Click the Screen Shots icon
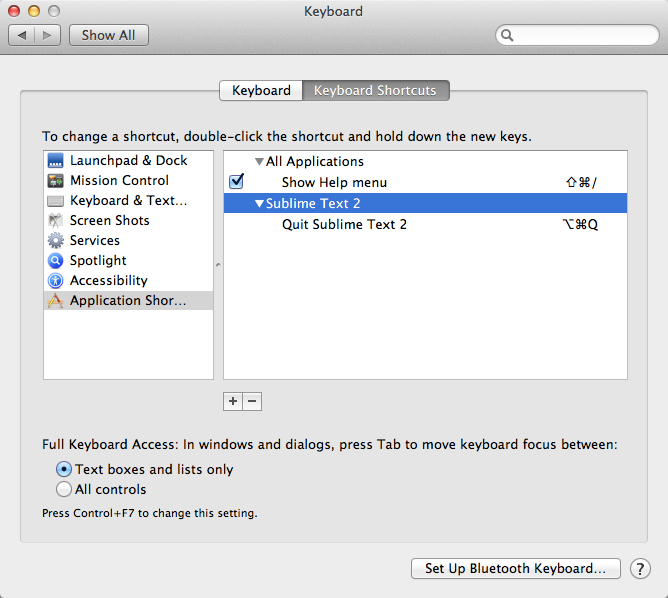Viewport: 668px width, 598px height. [x=55, y=221]
